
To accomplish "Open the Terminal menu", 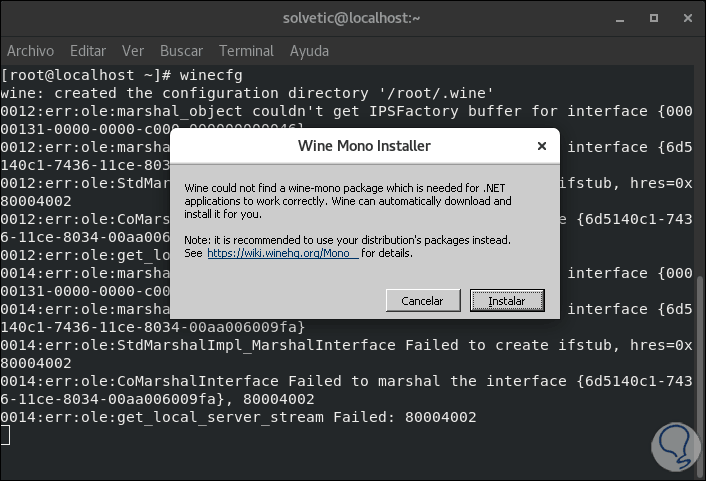I will coord(246,50).
